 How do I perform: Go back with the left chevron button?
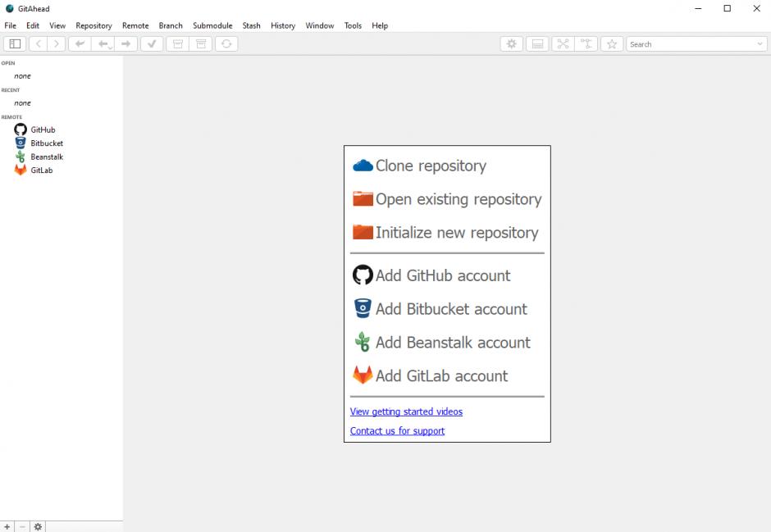pyautogui.click(x=39, y=43)
